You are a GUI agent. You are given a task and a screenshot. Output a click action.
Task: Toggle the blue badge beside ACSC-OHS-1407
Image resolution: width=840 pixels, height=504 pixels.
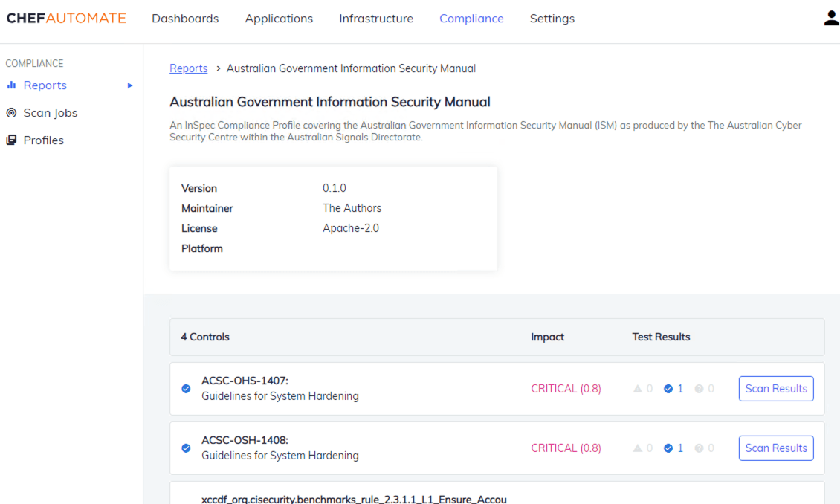tap(186, 388)
